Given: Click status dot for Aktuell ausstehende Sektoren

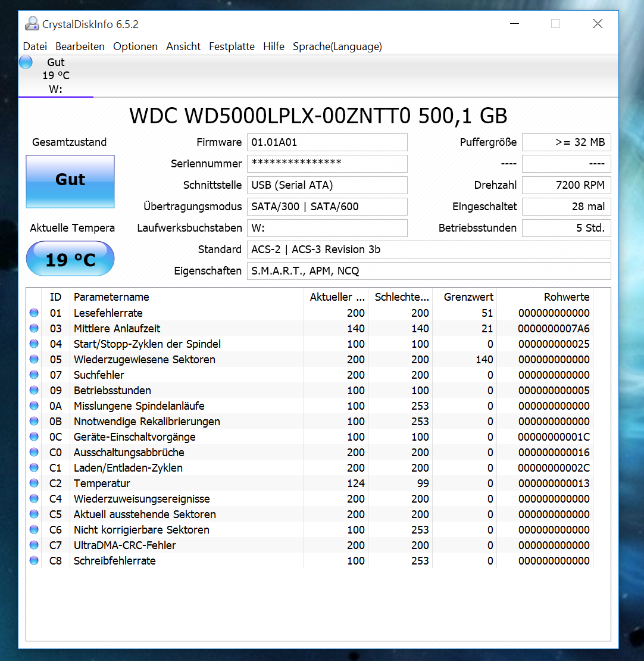Looking at the screenshot, I should pos(34,514).
